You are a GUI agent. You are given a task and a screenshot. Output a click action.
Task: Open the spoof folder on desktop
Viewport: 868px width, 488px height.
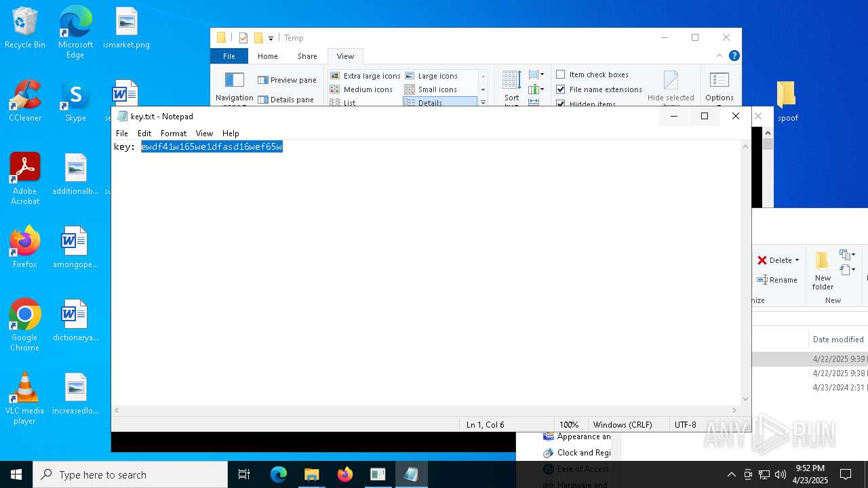tap(787, 101)
